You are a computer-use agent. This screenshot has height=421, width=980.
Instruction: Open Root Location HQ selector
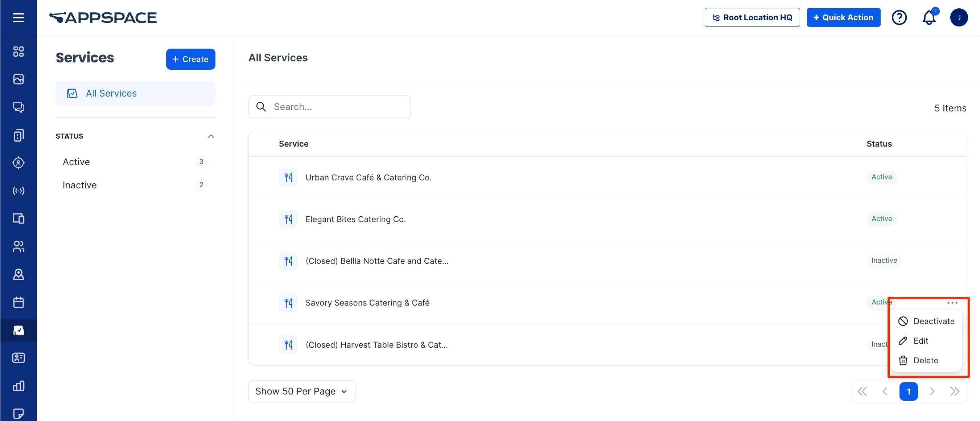pos(752,17)
